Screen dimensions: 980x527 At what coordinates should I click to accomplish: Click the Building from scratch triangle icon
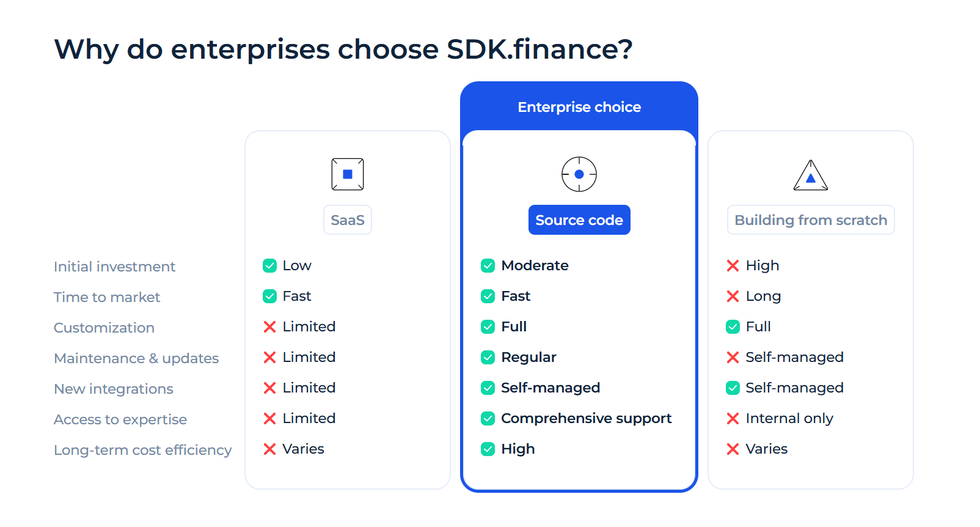tap(810, 175)
